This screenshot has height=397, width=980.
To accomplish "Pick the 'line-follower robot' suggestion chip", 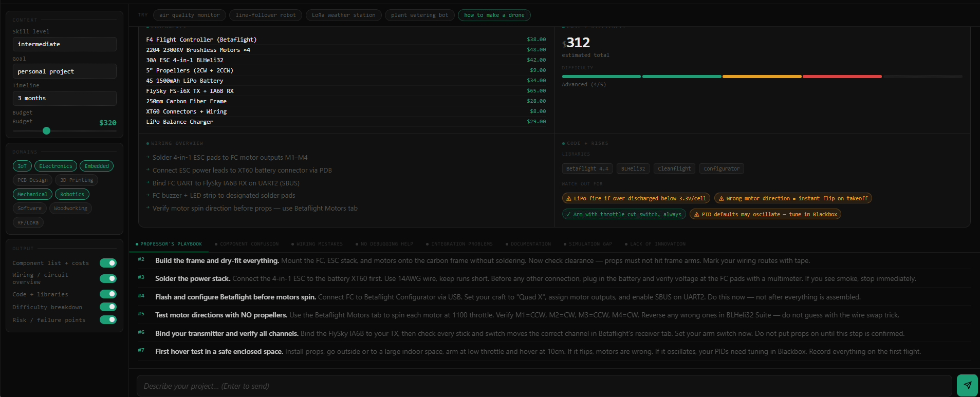I will click(266, 15).
